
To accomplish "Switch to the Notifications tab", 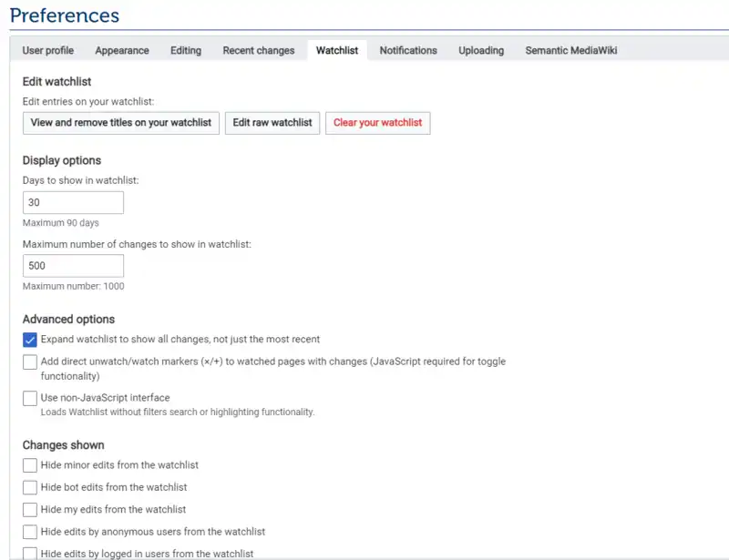I will click(407, 50).
